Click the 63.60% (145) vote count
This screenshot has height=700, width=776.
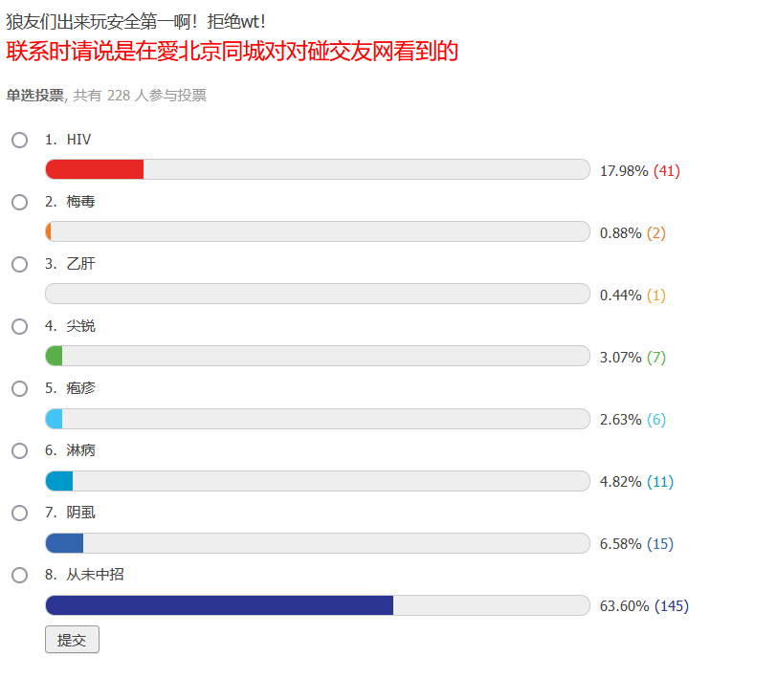pyautogui.click(x=644, y=606)
